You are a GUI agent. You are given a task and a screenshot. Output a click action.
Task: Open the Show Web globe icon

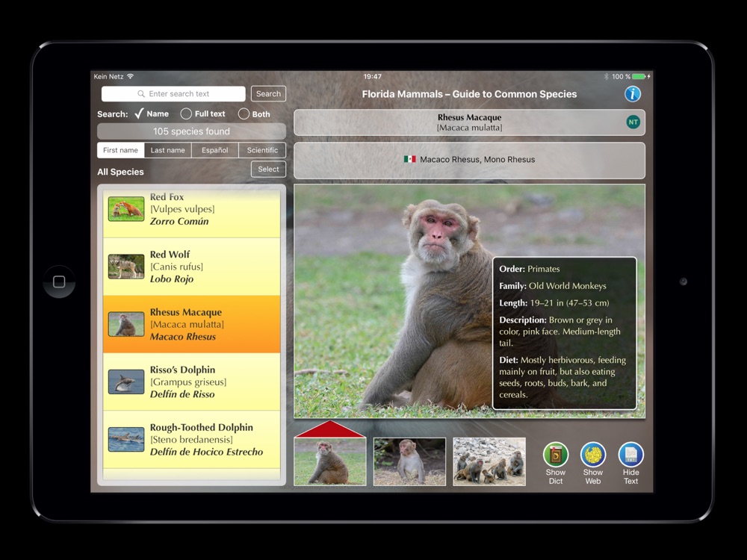(593, 455)
